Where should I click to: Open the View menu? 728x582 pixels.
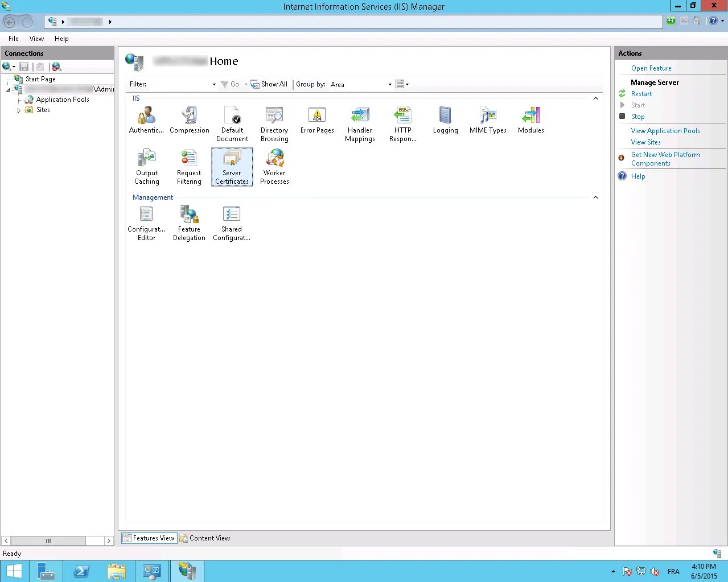pos(36,39)
